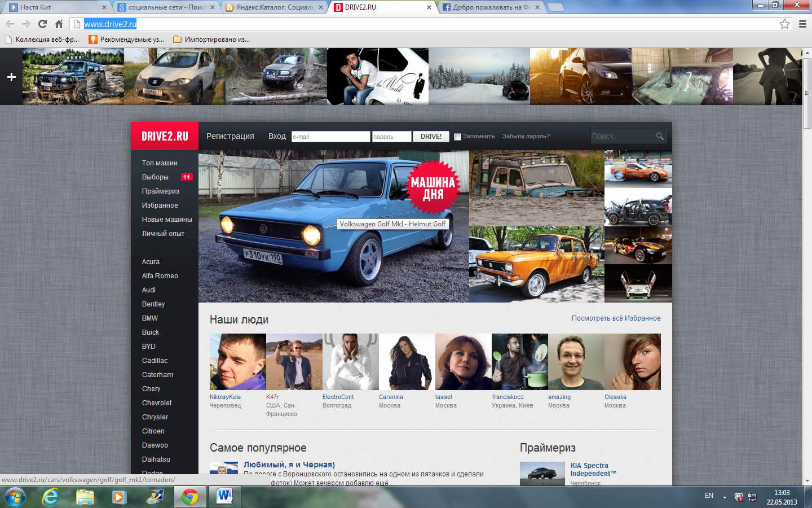The height and width of the screenshot is (508, 812).
Task: Reload the page with the refresh icon
Action: click(42, 24)
